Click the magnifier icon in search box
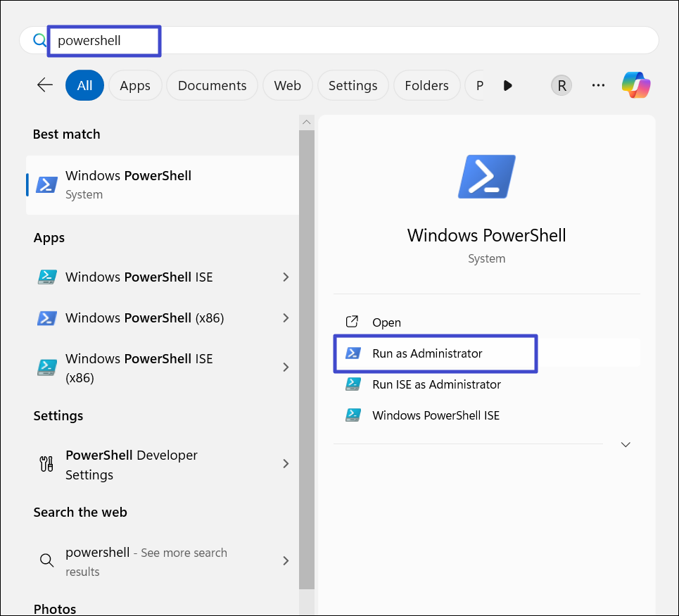The height and width of the screenshot is (616, 679). 39,41
